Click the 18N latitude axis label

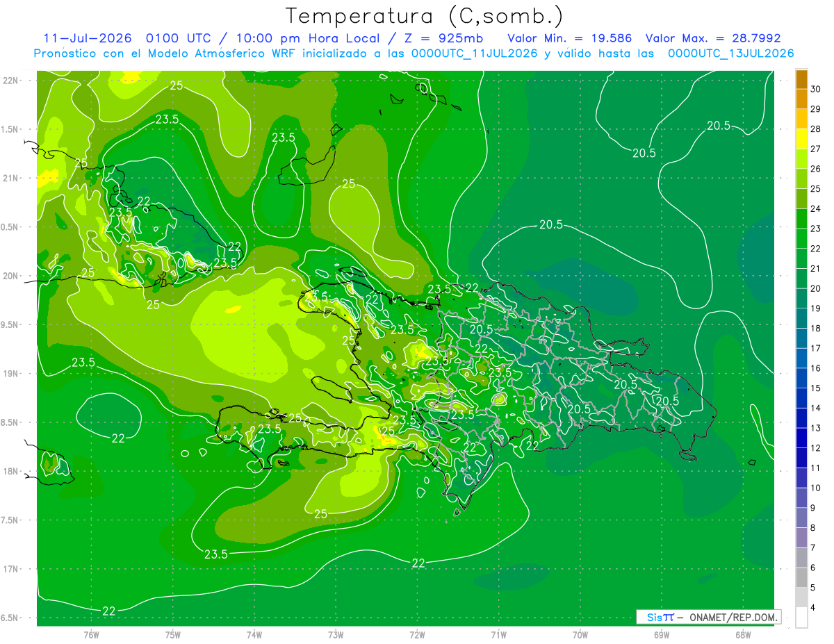coord(12,471)
